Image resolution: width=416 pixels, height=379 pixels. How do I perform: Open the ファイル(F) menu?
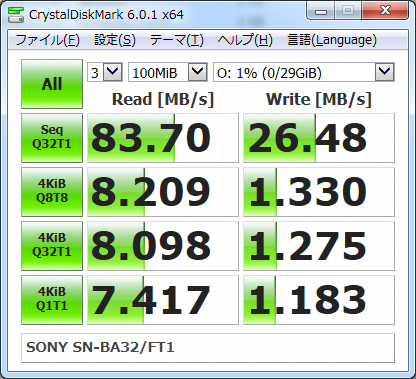48,40
